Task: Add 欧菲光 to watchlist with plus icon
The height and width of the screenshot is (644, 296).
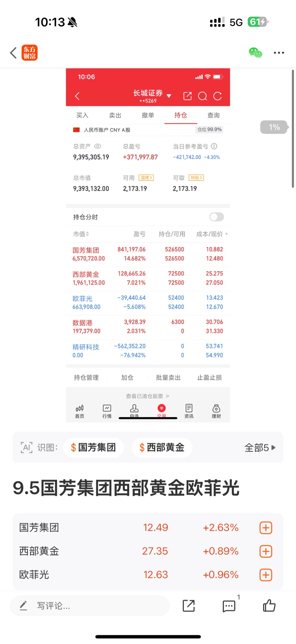Action: 266,575
